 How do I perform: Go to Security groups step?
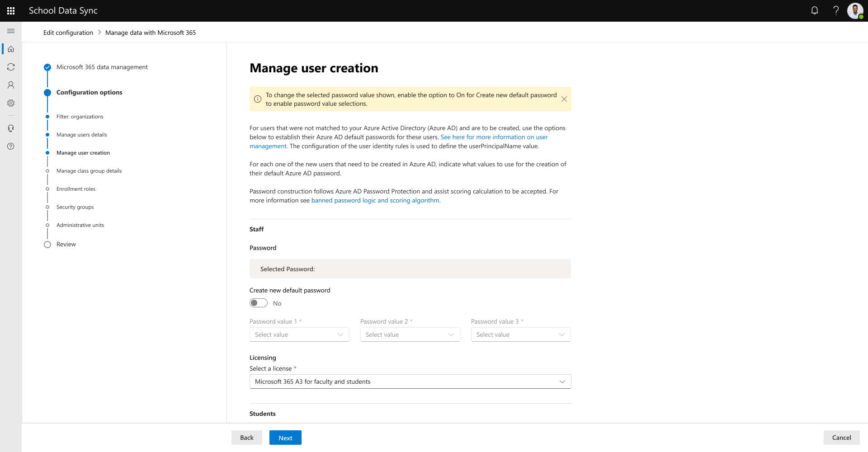75,207
